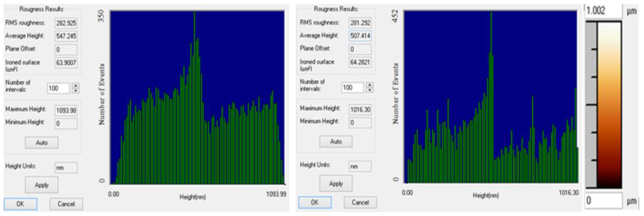Click Average Height field showing 507.414
The height and width of the screenshot is (216, 644).
click(360, 36)
